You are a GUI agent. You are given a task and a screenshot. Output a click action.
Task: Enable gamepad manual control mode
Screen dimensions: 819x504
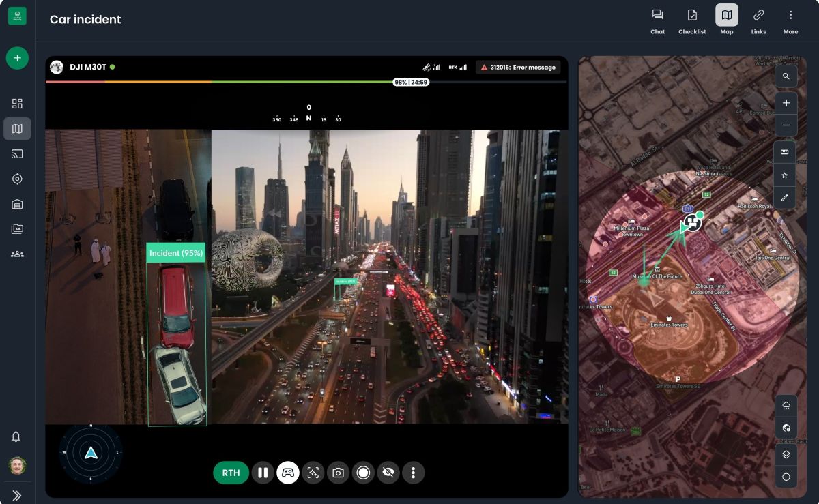coord(288,473)
